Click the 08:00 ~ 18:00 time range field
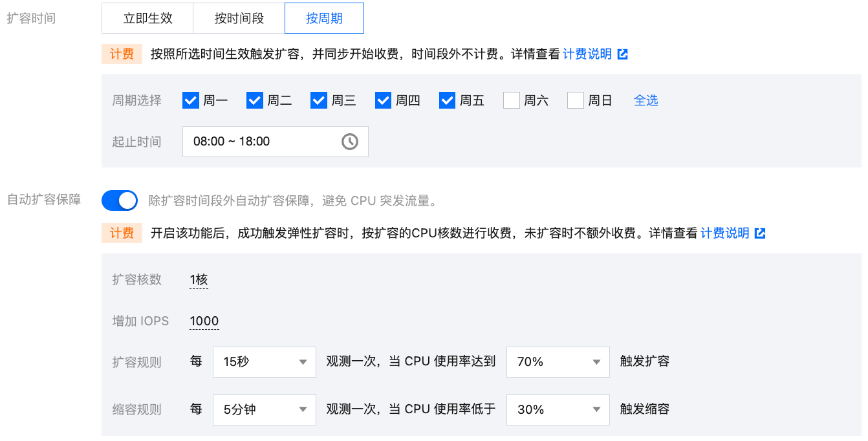This screenshot has height=441, width=868. point(276,142)
